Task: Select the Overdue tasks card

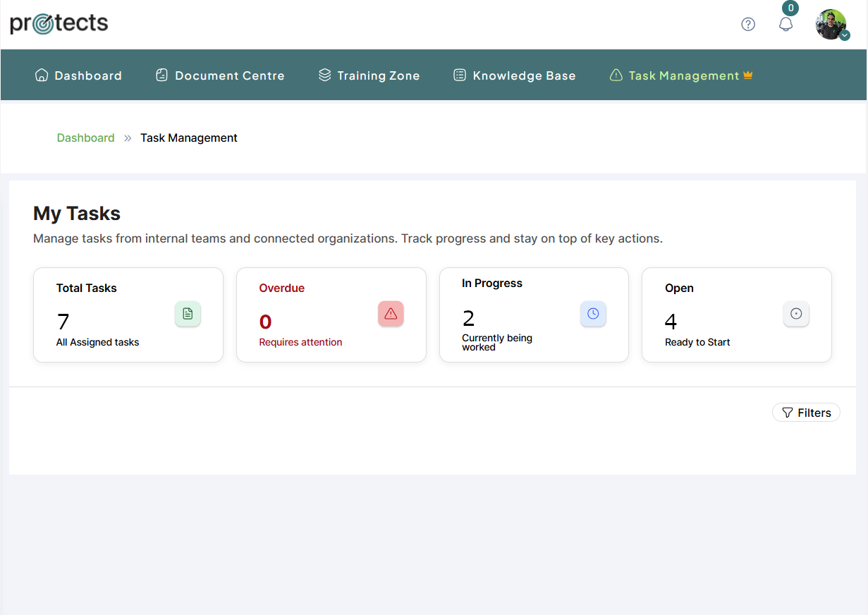Action: click(x=331, y=315)
